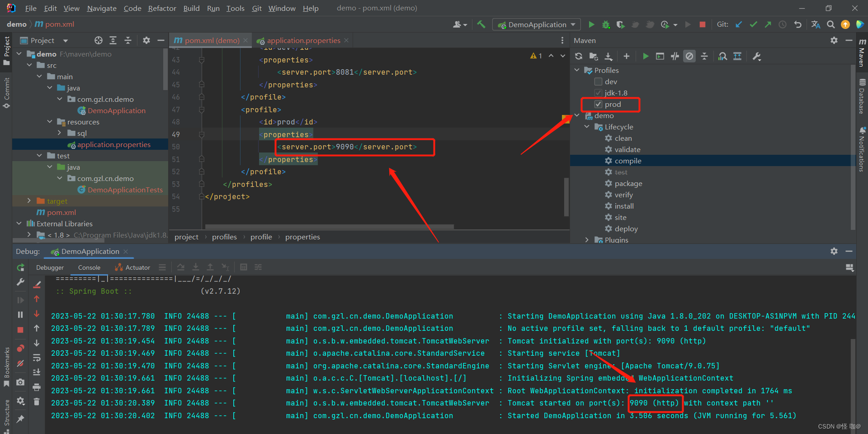Click profiles in editor breadcrumb
868x434 pixels.
point(224,237)
